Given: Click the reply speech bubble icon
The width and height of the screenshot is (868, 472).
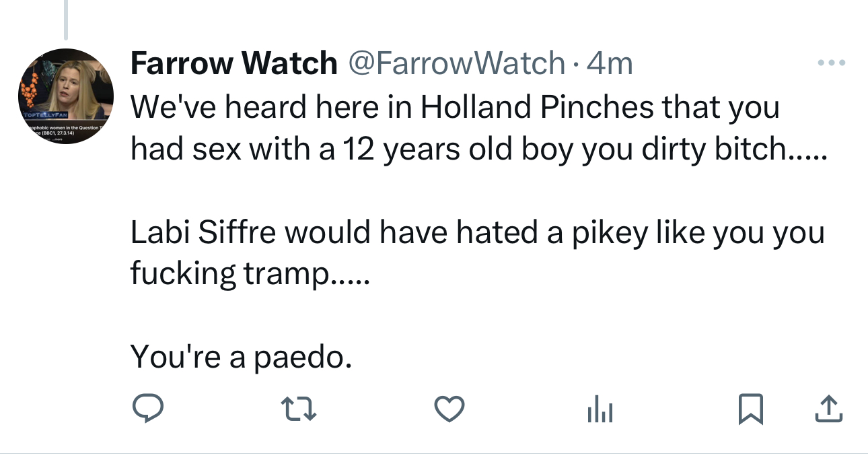Looking at the screenshot, I should pyautogui.click(x=147, y=409).
